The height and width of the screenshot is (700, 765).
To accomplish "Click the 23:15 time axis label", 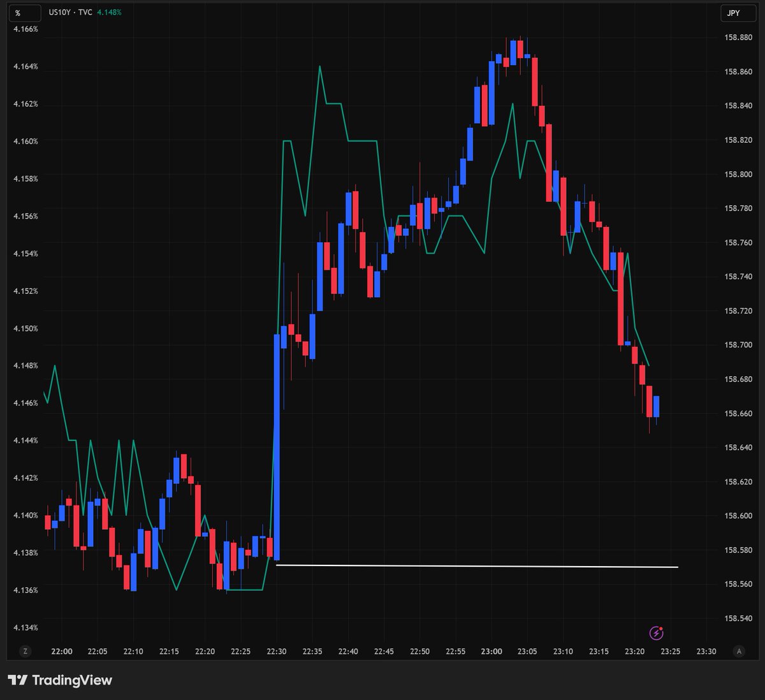I will [599, 652].
